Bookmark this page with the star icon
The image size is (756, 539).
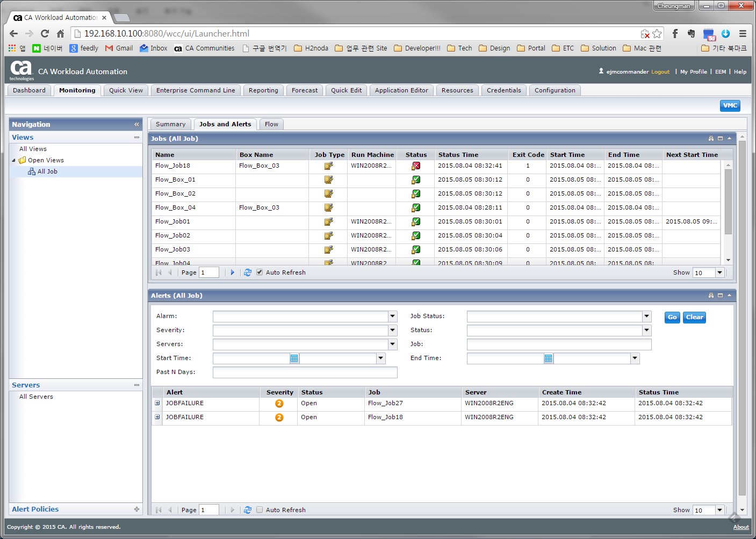point(657,33)
